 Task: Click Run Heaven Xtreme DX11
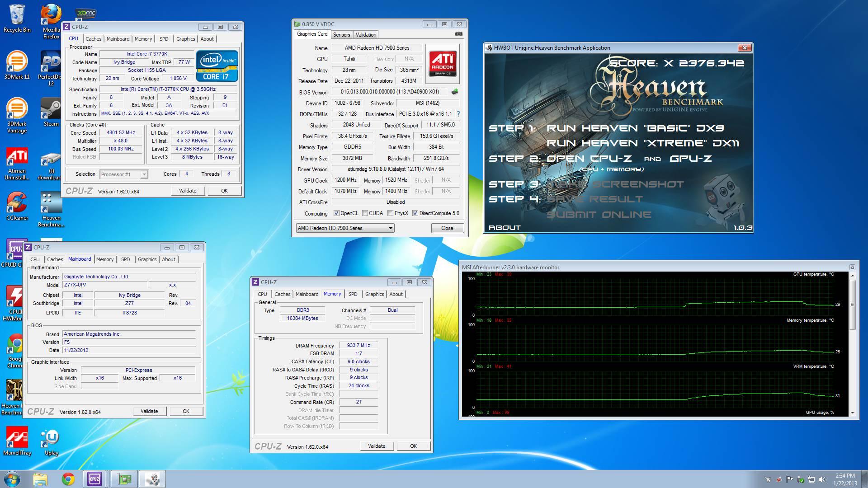point(643,143)
